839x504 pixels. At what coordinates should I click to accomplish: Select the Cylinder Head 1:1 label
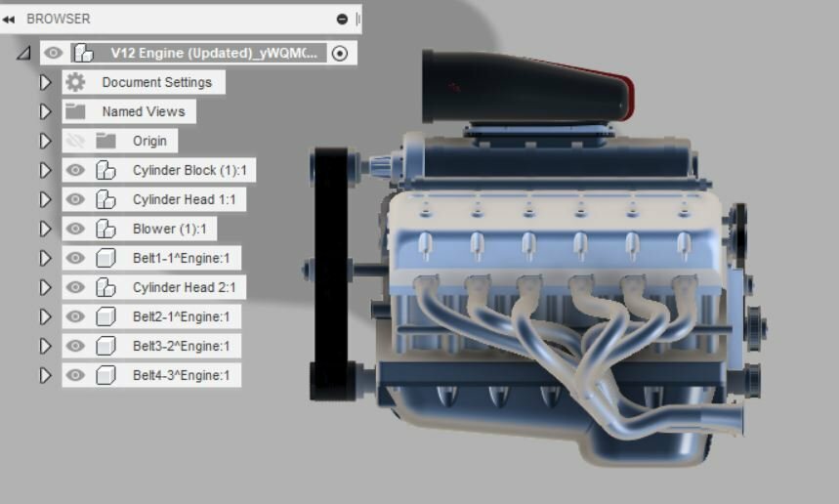pos(184,199)
